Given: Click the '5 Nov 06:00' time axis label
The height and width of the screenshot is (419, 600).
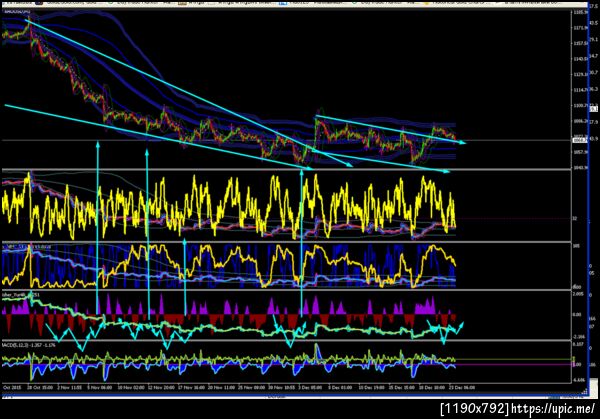Looking at the screenshot, I should click(x=99, y=388).
